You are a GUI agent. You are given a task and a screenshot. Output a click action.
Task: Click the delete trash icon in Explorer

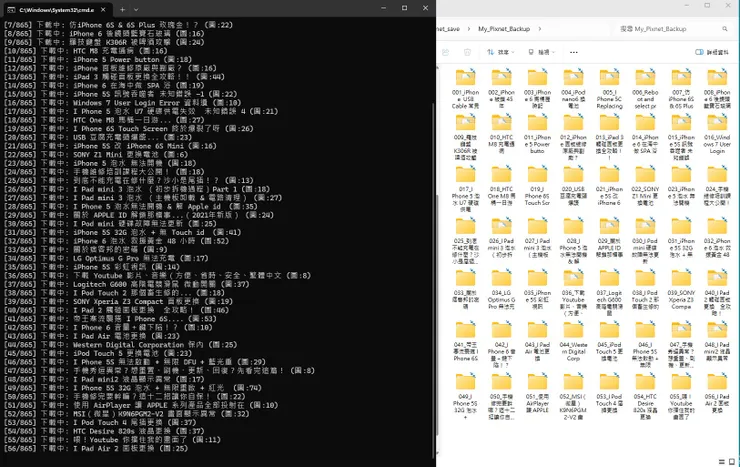(467, 52)
